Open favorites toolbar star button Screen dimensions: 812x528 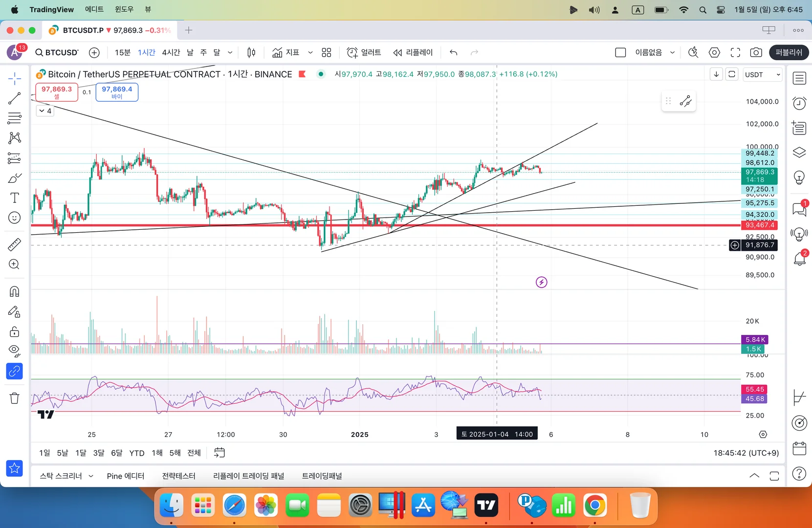pyautogui.click(x=15, y=468)
